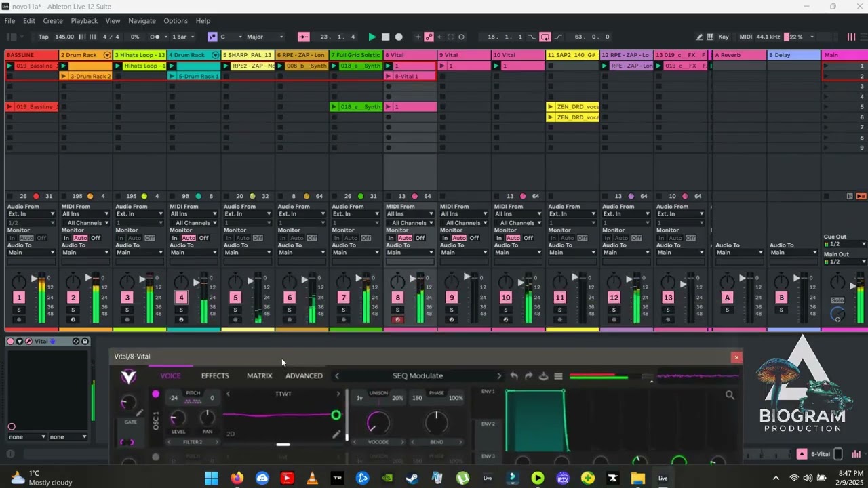Open Vital's hamburger menu icon

[x=558, y=375]
